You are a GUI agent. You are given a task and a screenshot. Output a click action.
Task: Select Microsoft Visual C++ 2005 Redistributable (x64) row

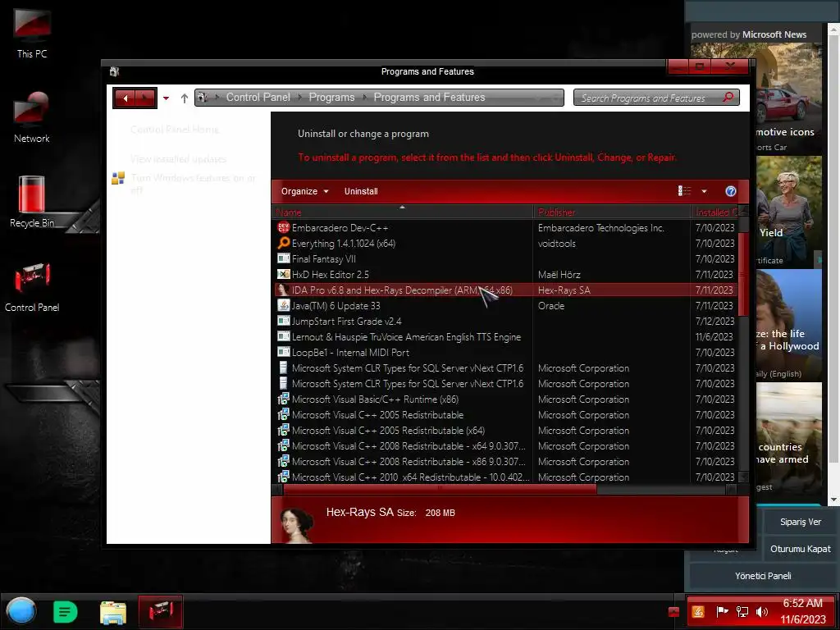(x=505, y=430)
